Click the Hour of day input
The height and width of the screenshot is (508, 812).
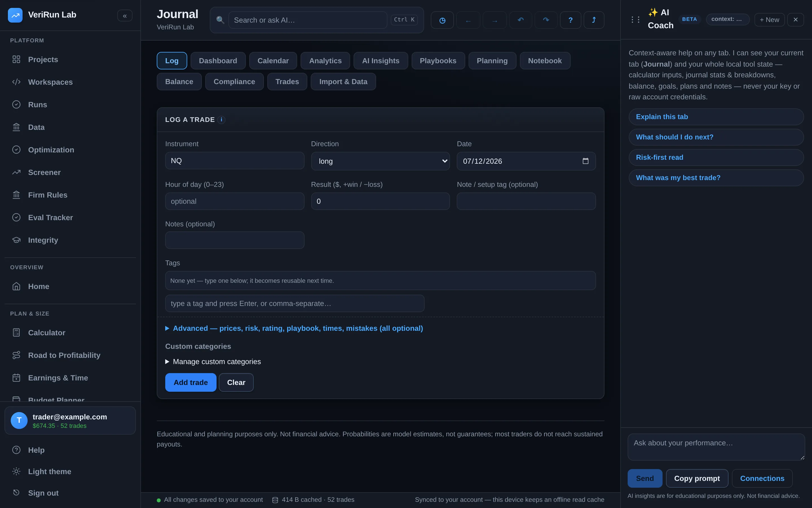pos(235,201)
